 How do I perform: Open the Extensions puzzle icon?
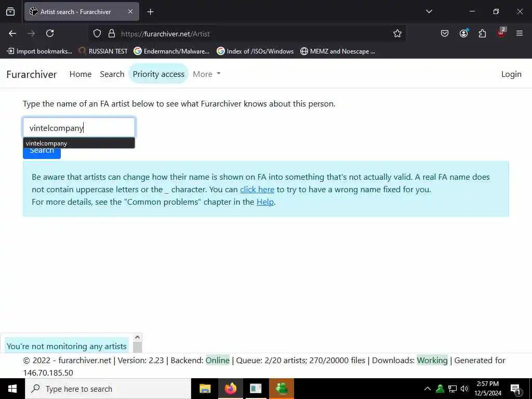pos(482,33)
